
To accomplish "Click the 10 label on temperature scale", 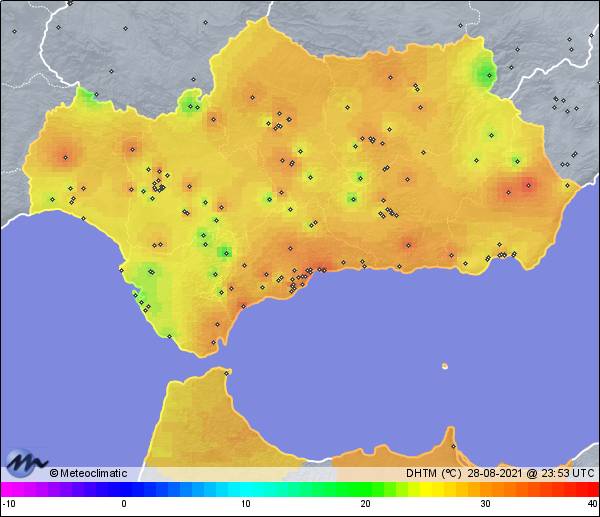I will (246, 504).
